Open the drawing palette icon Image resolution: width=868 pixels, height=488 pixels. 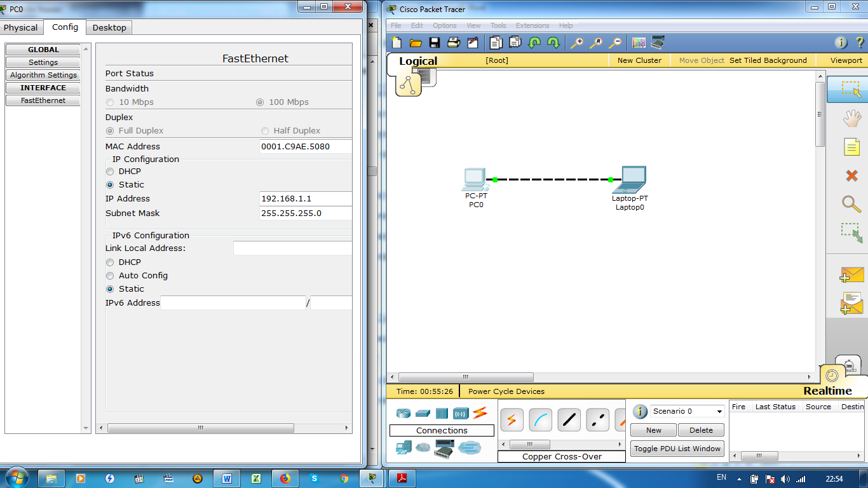point(639,43)
